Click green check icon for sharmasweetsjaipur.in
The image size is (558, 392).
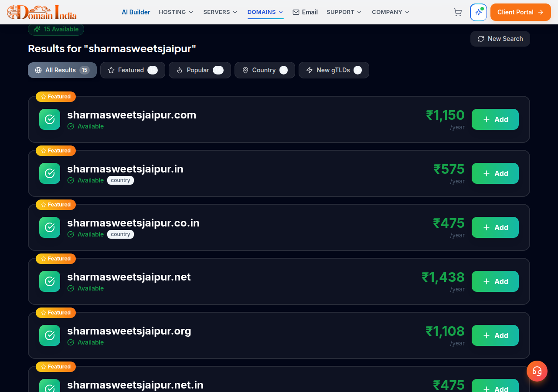click(x=50, y=173)
